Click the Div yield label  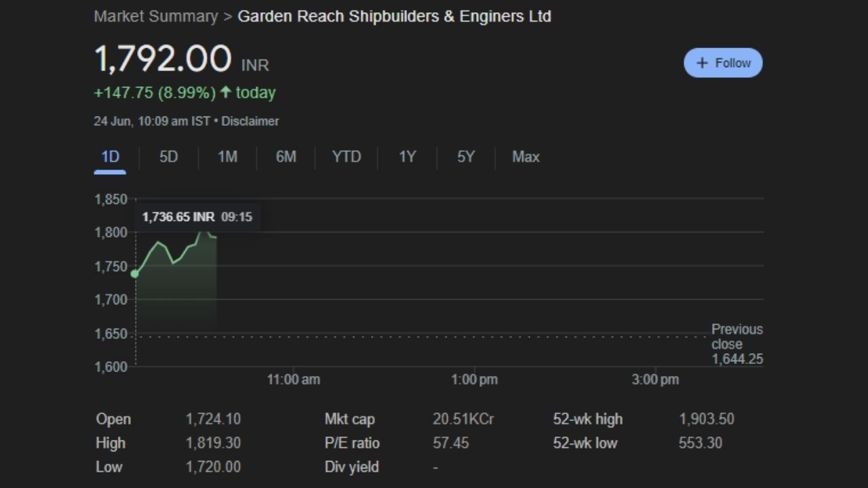(x=351, y=467)
